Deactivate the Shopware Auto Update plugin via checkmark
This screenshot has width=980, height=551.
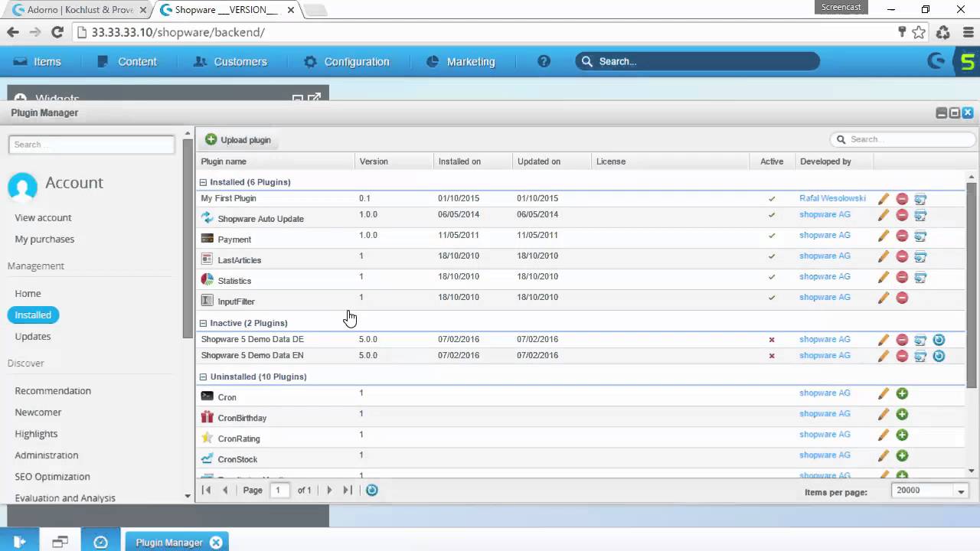tap(772, 215)
